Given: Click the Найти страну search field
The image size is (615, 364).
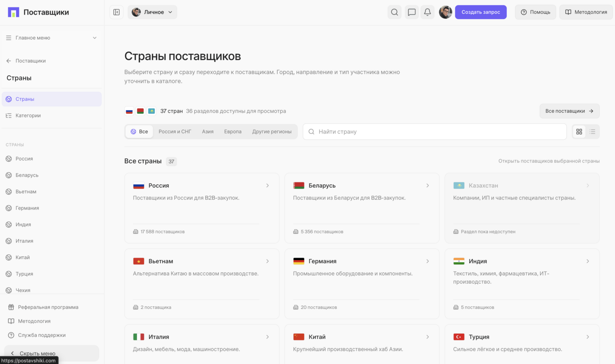Looking at the screenshot, I should 435,132.
